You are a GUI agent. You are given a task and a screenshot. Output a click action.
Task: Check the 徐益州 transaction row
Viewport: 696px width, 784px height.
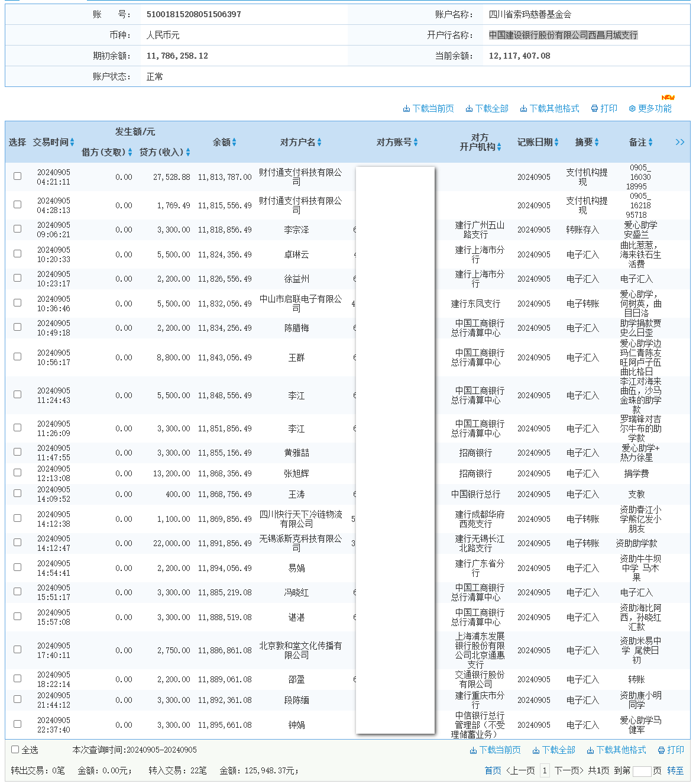tap(18, 278)
